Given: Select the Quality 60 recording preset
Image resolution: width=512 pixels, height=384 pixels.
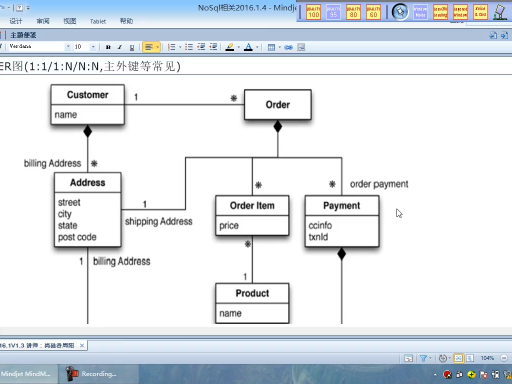Looking at the screenshot, I should tap(373, 12).
